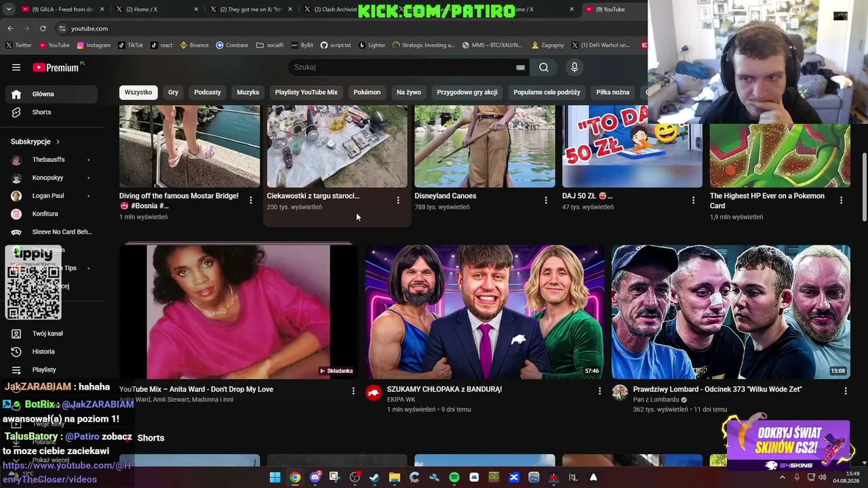Select the Pokémon filter chip
The width and height of the screenshot is (868, 488).
click(367, 92)
